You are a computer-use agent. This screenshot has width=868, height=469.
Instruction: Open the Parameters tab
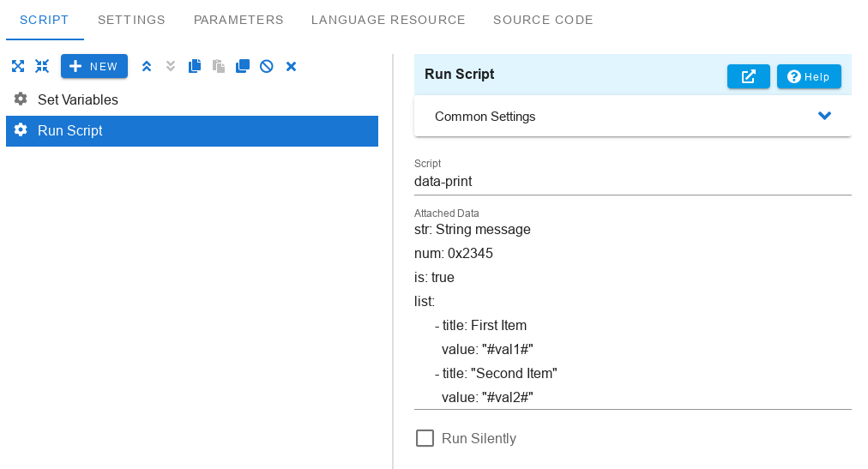[238, 20]
